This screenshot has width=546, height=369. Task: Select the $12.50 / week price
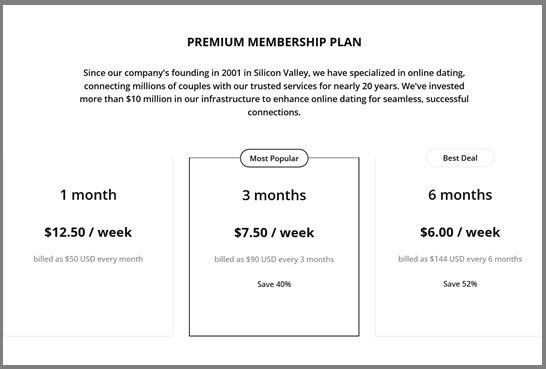tap(88, 232)
